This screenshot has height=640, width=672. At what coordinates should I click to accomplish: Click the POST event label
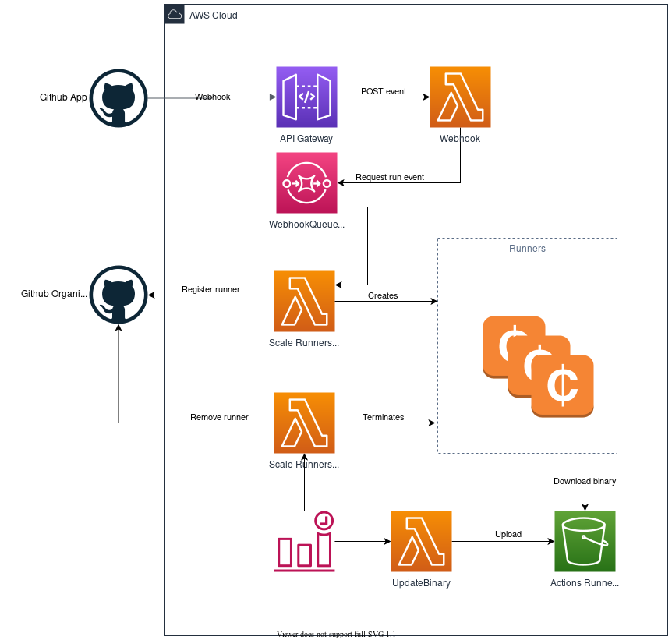(384, 91)
